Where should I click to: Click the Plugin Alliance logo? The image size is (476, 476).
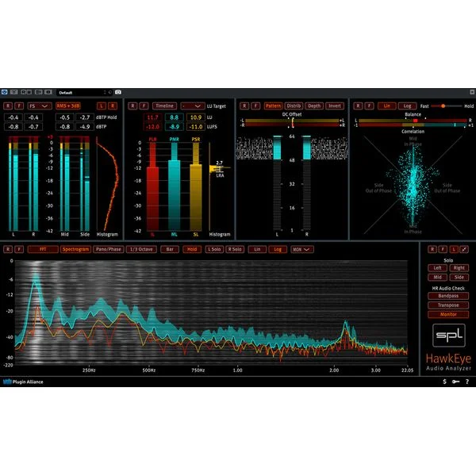[23, 382]
